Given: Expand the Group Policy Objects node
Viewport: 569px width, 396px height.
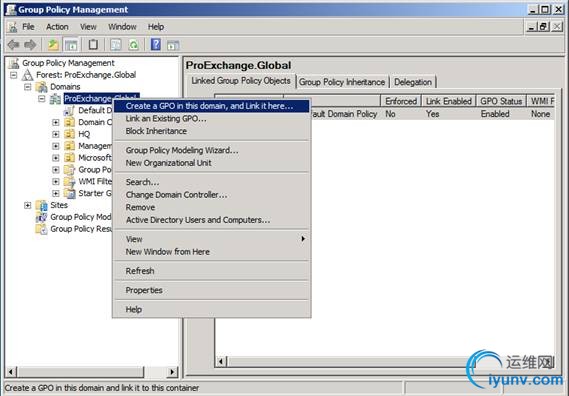Looking at the screenshot, I should tap(56, 170).
